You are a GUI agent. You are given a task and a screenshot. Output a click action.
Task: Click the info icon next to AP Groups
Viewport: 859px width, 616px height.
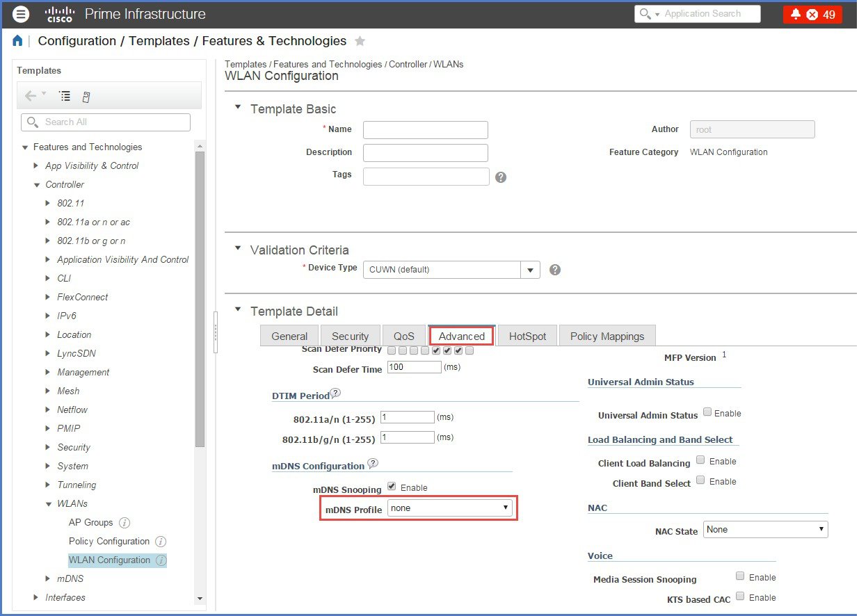pos(124,522)
